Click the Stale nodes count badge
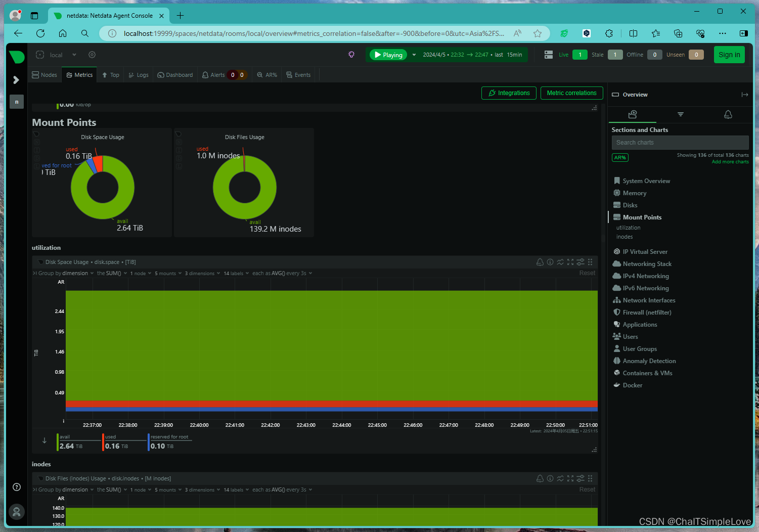This screenshot has height=532, width=759. pyautogui.click(x=615, y=55)
